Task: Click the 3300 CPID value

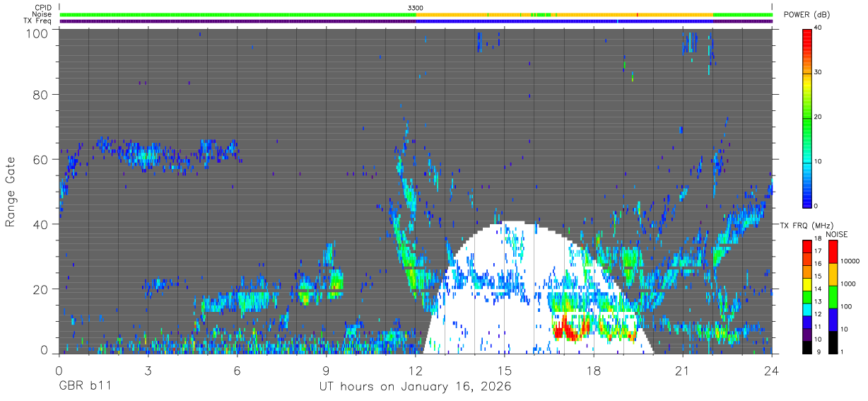Action: [x=416, y=8]
